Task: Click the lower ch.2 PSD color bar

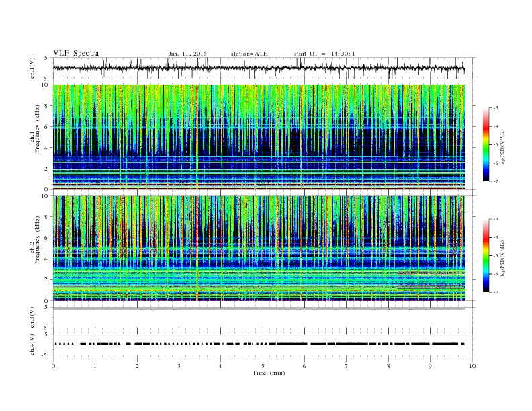Action: point(486,256)
